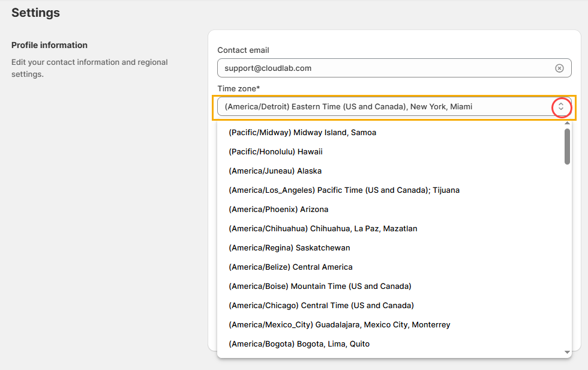
Task: Choose Chihuahua, La Paz, Mazatlan
Action: point(323,229)
